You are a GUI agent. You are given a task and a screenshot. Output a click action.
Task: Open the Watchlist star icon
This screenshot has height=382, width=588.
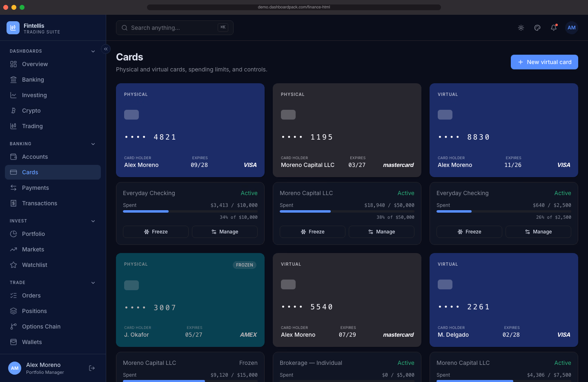[13, 265]
